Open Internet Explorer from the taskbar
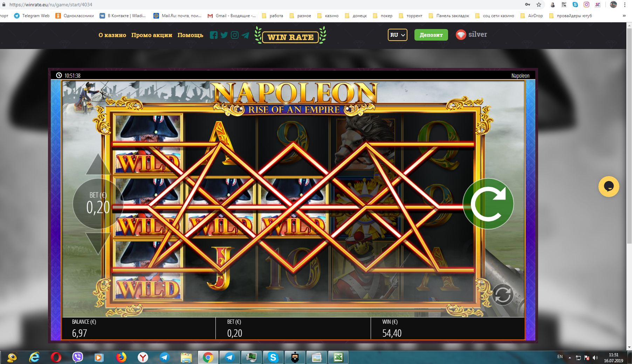 [x=34, y=357]
